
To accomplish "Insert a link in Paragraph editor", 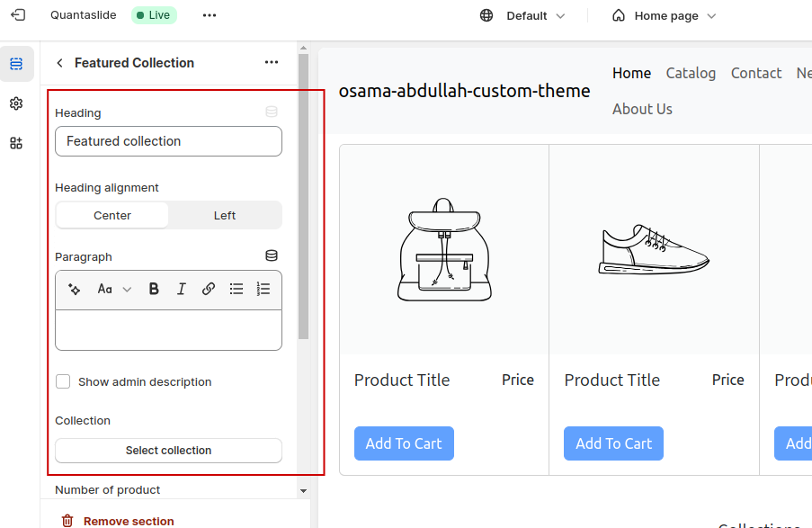I will (x=209, y=289).
